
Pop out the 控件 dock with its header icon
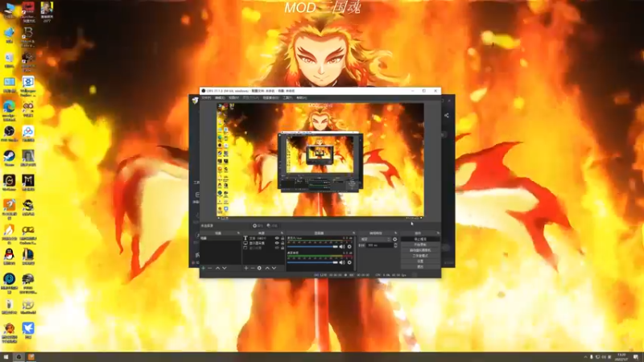point(438,232)
